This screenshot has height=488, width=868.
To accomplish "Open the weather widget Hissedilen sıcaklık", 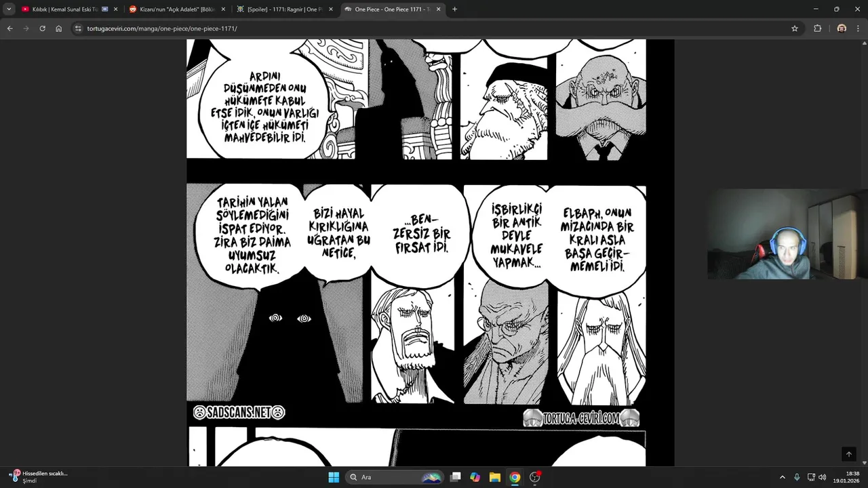I will pyautogui.click(x=39, y=476).
